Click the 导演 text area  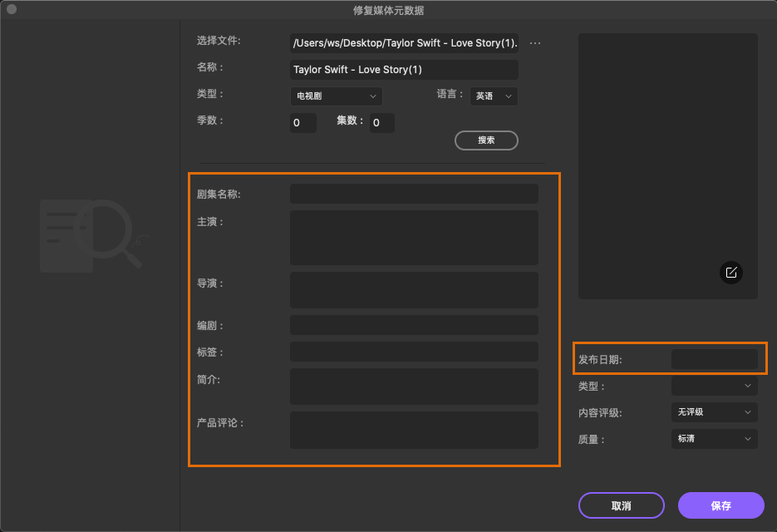coord(414,289)
